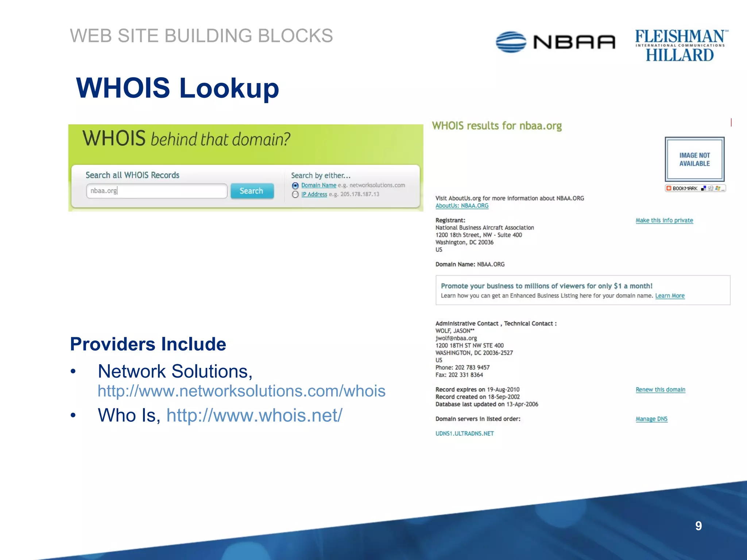Click the jwolf@nbaa.org email text
747x560 pixels.
[456, 338]
